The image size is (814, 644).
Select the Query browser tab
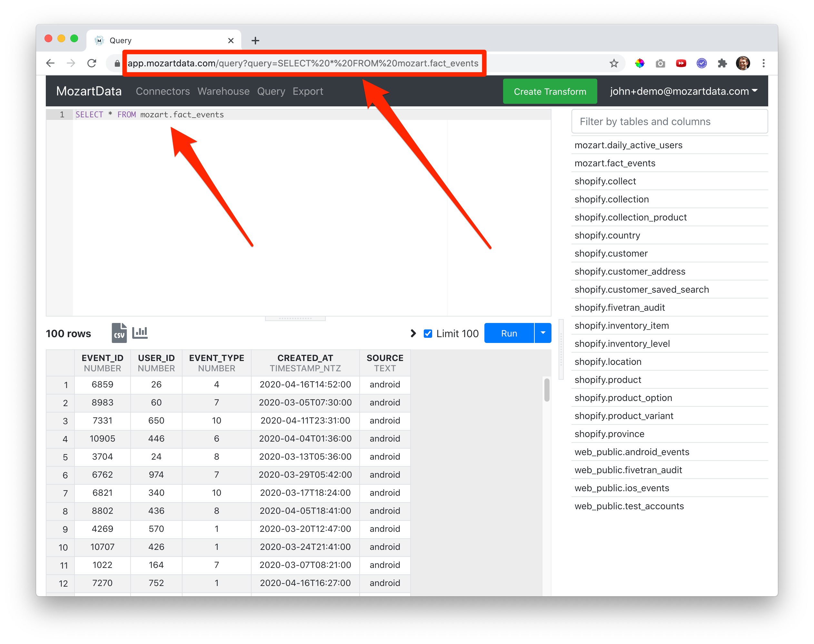[164, 40]
